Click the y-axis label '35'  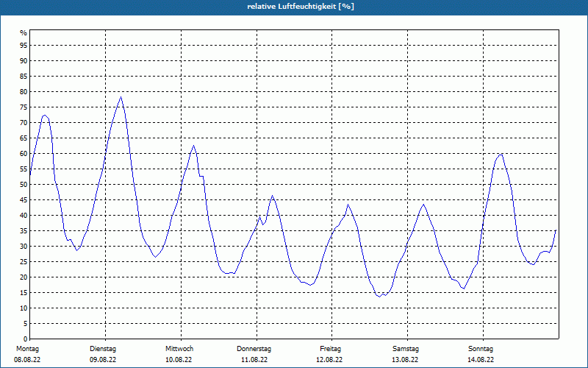pos(24,231)
